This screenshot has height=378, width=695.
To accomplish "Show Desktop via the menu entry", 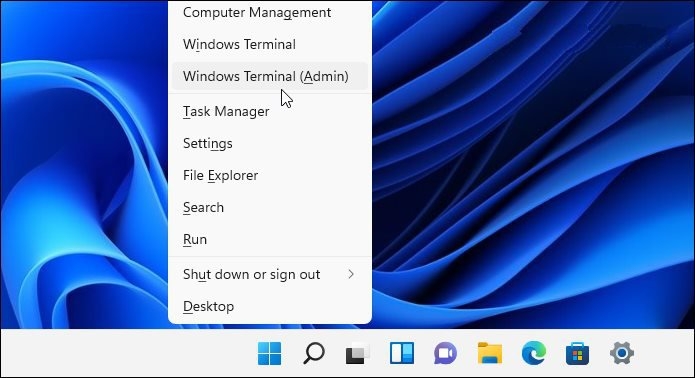I will pos(269,306).
